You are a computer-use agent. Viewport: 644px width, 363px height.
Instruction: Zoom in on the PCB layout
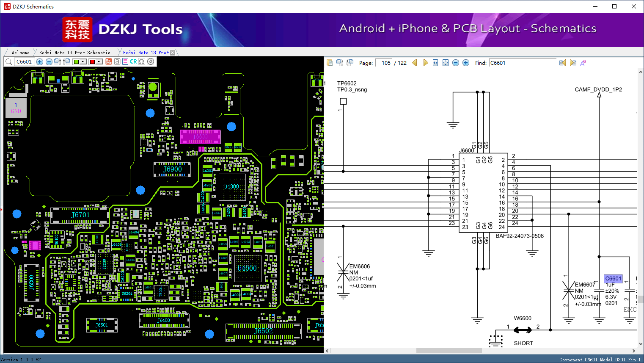pyautogui.click(x=40, y=62)
